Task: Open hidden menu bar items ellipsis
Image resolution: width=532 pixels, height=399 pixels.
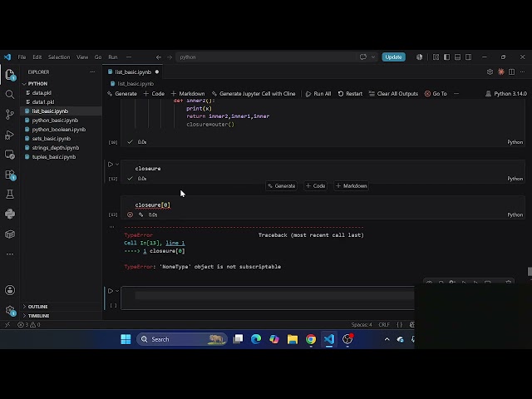Action: (129, 57)
